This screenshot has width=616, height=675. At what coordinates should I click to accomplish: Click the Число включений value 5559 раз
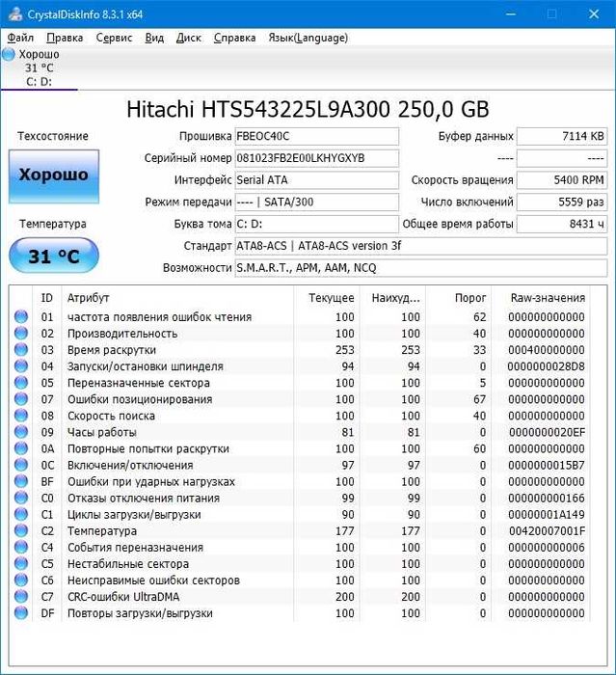pos(562,202)
